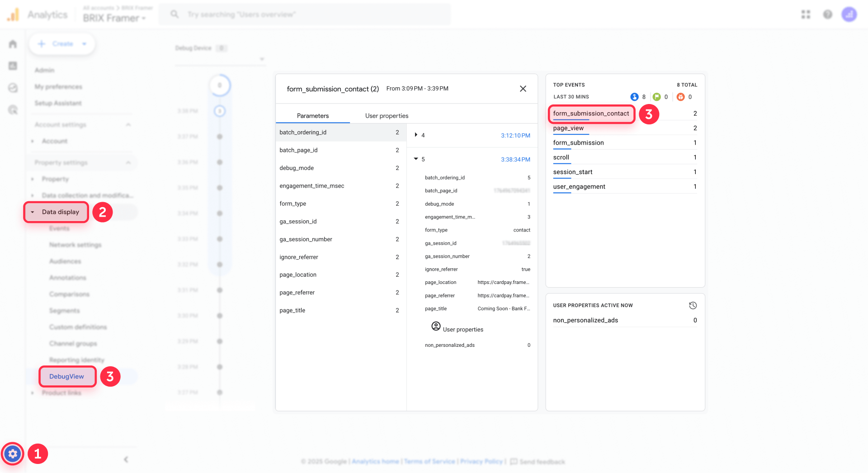Collapse event entry 5 at 3:38:34 PM
868x473 pixels.
click(x=416, y=159)
